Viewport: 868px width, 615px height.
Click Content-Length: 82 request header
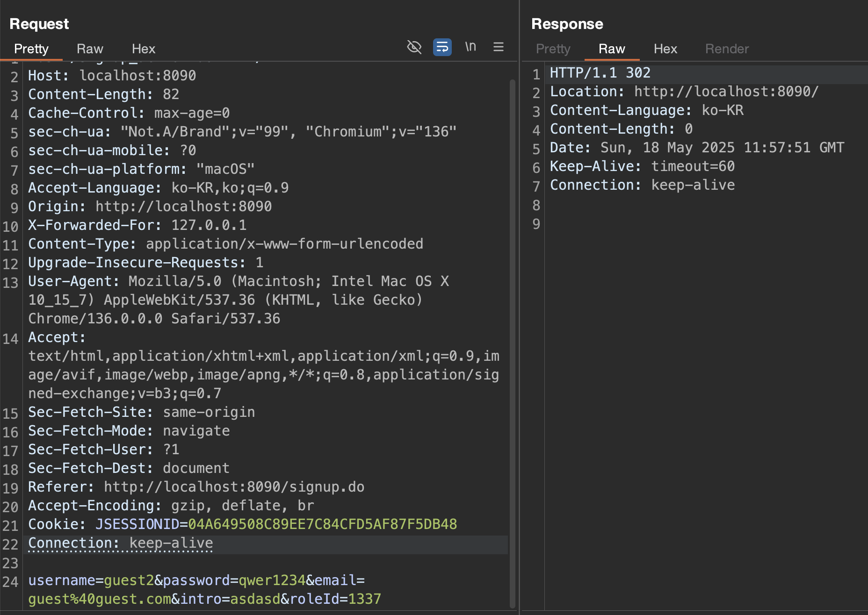click(x=104, y=94)
